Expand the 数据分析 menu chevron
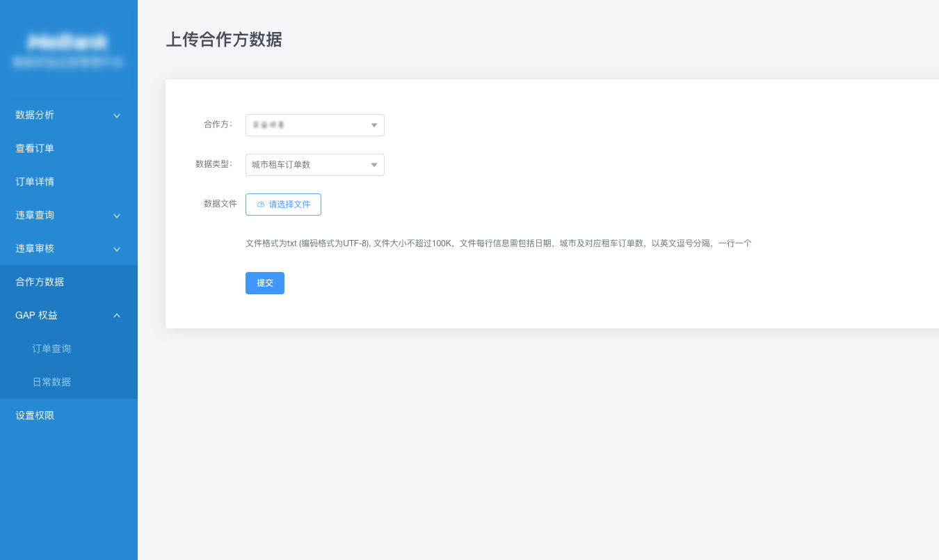 point(117,115)
